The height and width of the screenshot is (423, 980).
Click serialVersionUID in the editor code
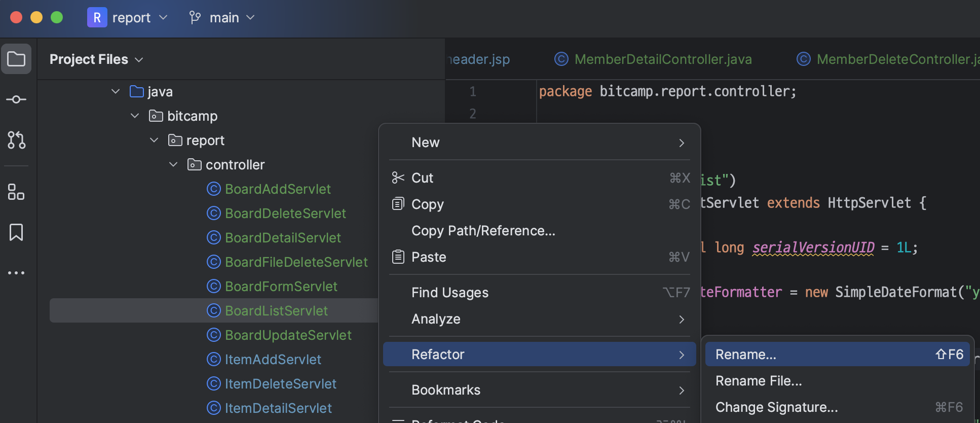pyautogui.click(x=813, y=248)
